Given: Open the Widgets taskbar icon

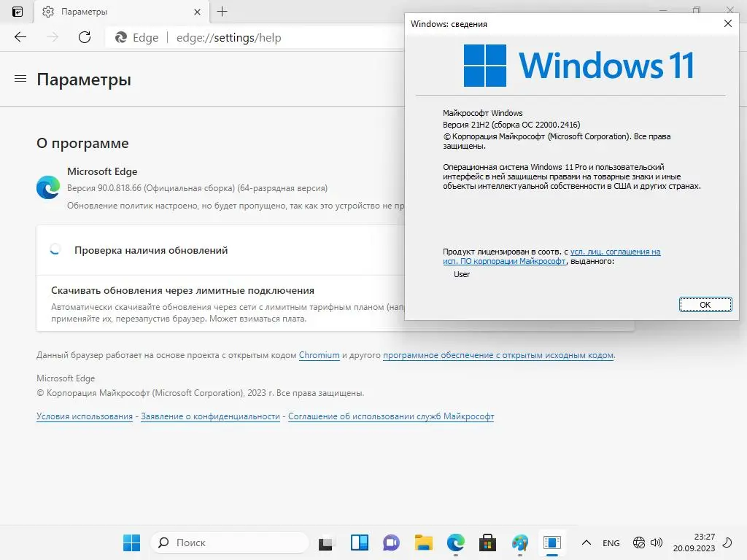Looking at the screenshot, I should click(x=360, y=542).
